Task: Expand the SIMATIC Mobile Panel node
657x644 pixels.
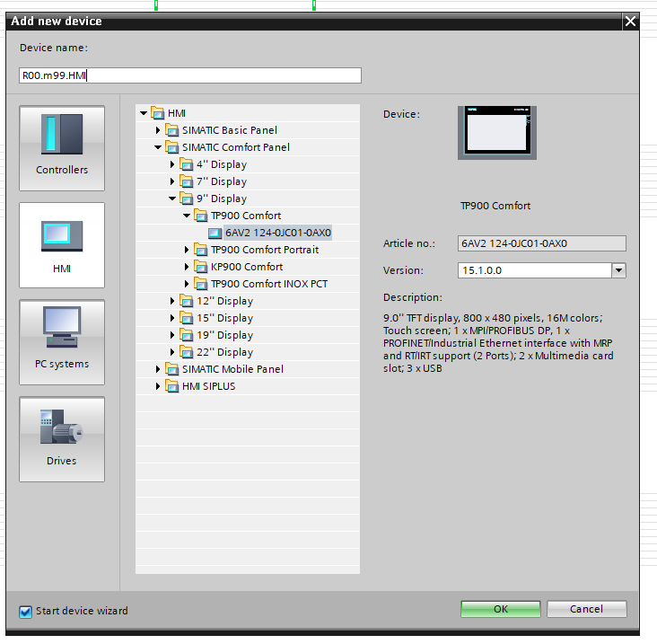Action: pos(158,369)
